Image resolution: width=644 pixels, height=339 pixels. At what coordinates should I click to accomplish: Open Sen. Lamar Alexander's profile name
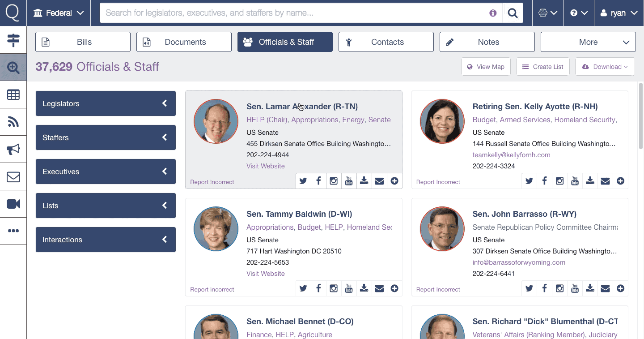point(302,107)
